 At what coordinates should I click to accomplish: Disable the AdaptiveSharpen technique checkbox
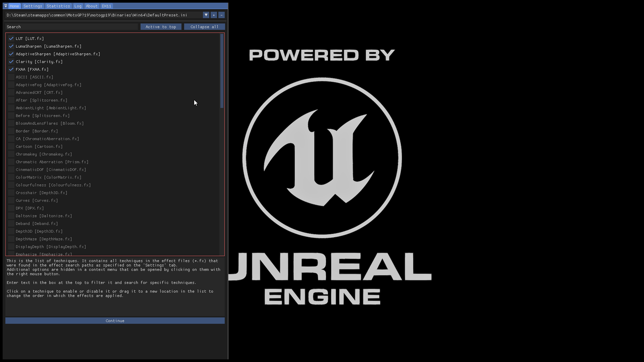(11, 54)
